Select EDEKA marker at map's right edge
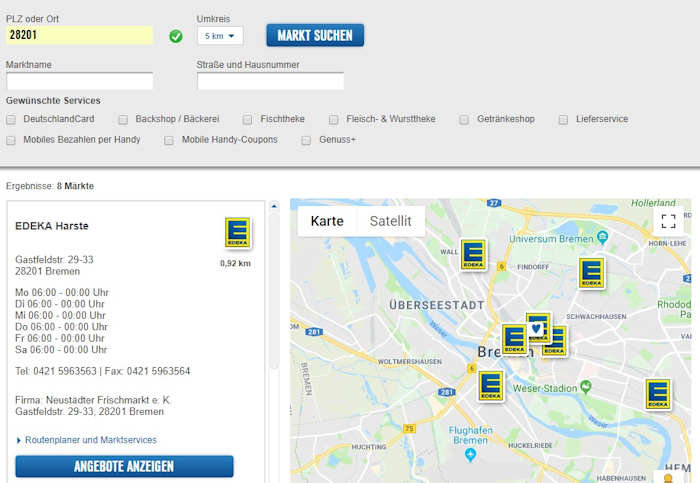The width and height of the screenshot is (700, 483). click(658, 394)
